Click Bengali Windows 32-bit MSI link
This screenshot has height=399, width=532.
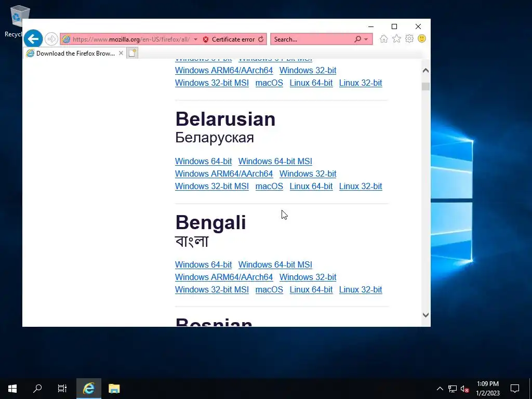click(x=212, y=290)
